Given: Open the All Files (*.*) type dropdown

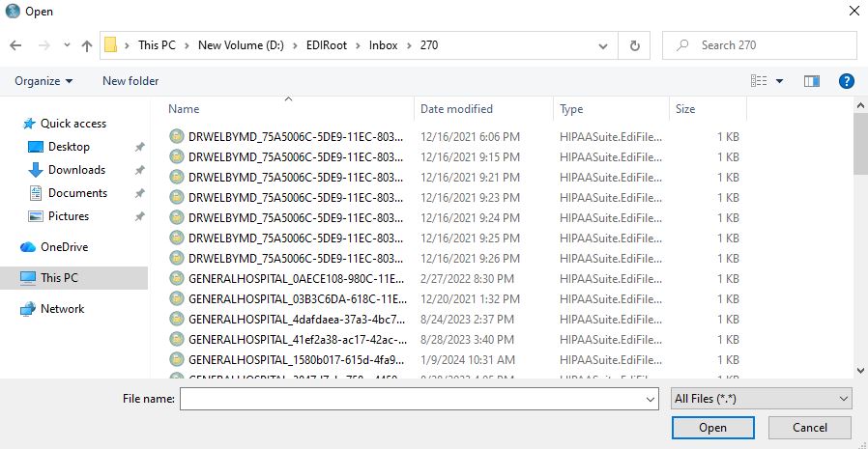Looking at the screenshot, I should point(762,399).
